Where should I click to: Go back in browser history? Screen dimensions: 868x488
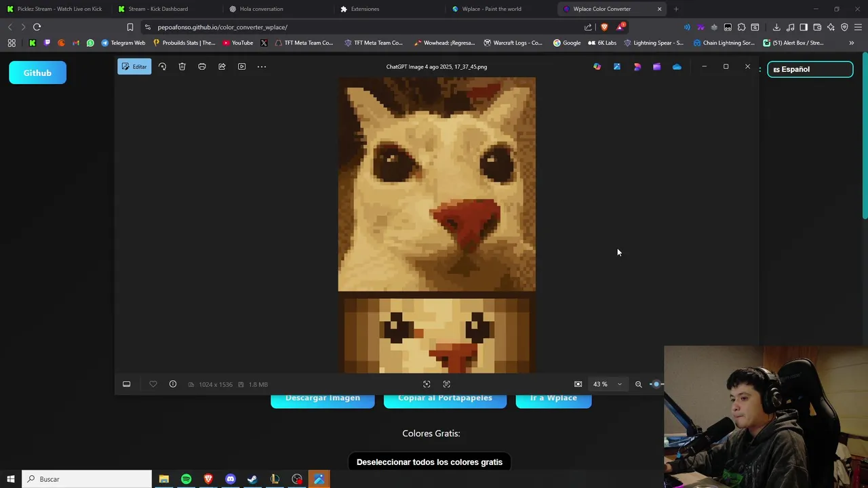click(x=9, y=27)
